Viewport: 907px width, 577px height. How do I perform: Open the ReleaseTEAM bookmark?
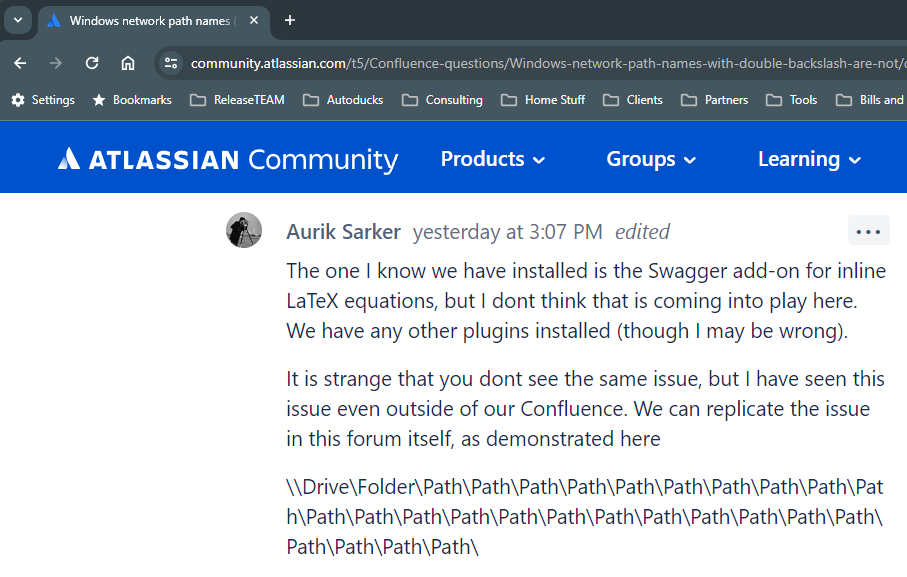237,99
